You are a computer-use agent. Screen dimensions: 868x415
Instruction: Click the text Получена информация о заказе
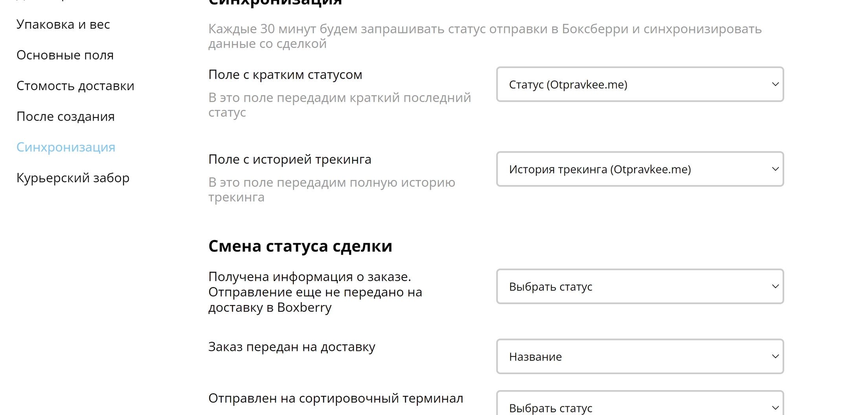point(310,277)
